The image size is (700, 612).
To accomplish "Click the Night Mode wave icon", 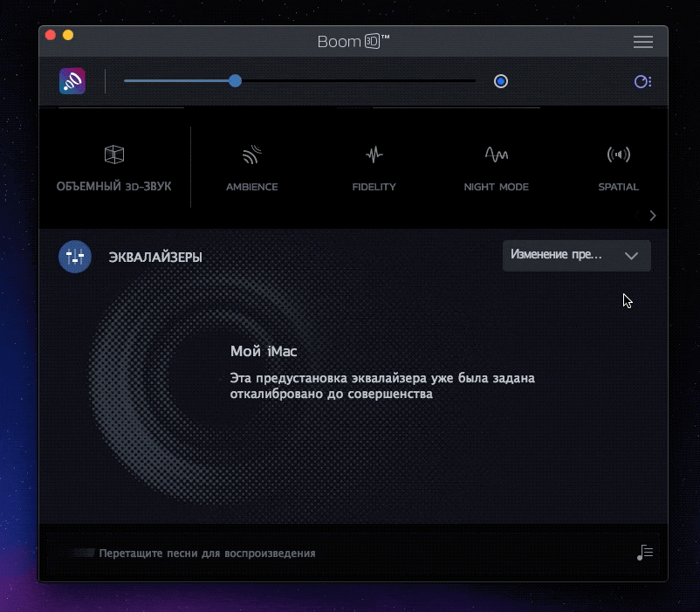I will pyautogui.click(x=497, y=155).
